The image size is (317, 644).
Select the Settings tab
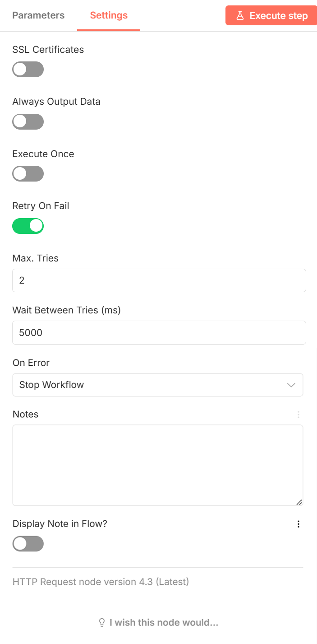(x=108, y=15)
